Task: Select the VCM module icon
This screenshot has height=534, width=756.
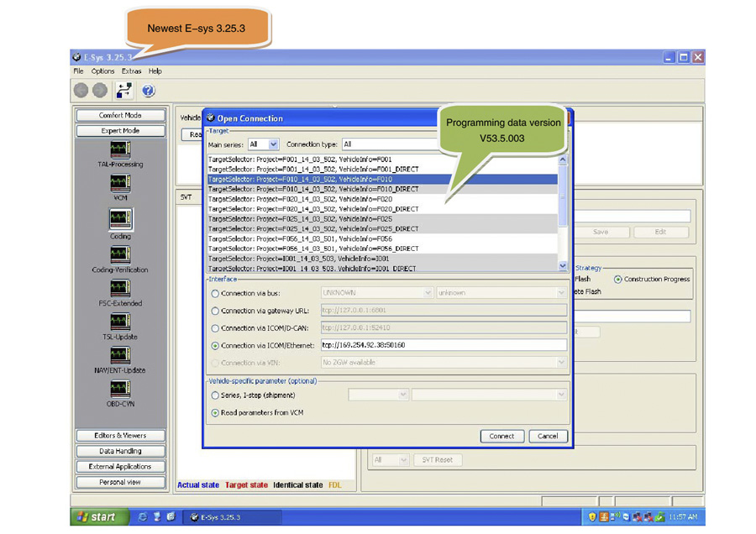Action: tap(120, 184)
